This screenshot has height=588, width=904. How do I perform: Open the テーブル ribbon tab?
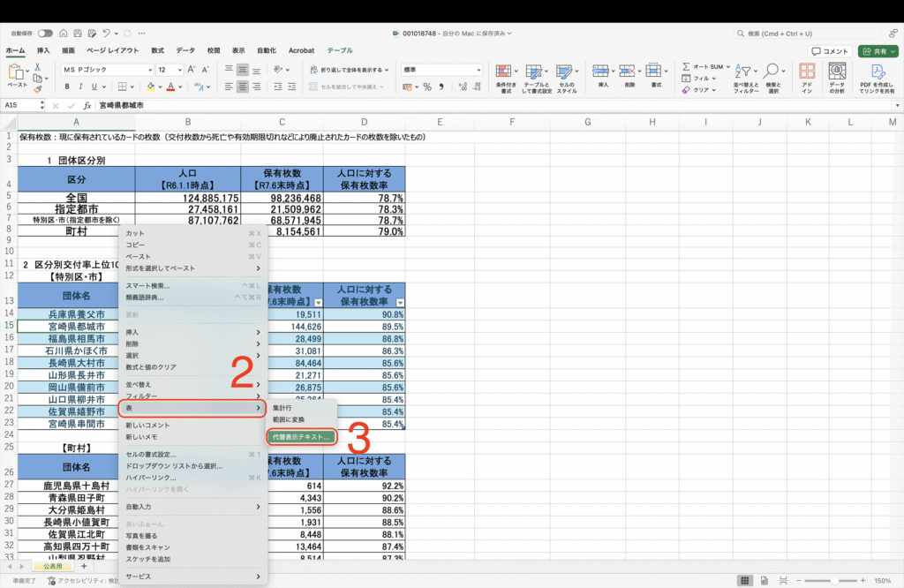340,50
